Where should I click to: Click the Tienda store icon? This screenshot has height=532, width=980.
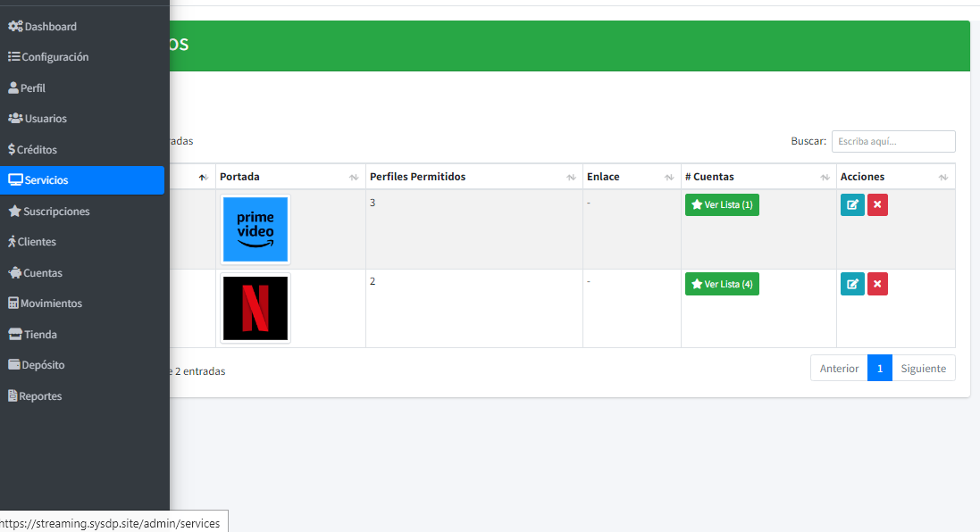pos(15,334)
